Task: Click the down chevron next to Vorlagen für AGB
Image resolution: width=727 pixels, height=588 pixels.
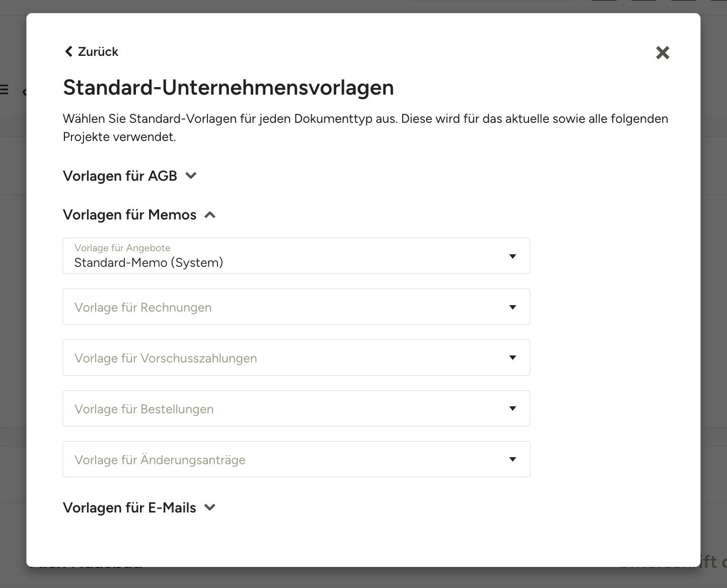Action: point(191,176)
